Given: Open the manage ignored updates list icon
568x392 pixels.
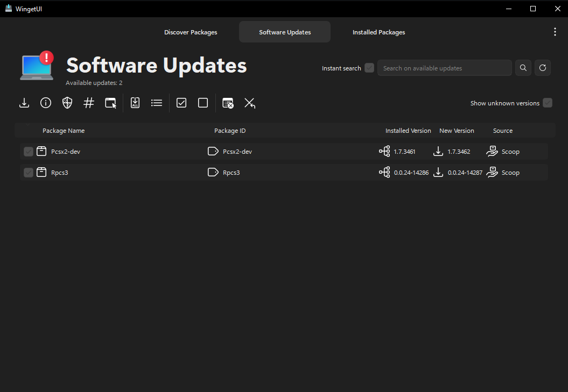Looking at the screenshot, I should [x=157, y=103].
